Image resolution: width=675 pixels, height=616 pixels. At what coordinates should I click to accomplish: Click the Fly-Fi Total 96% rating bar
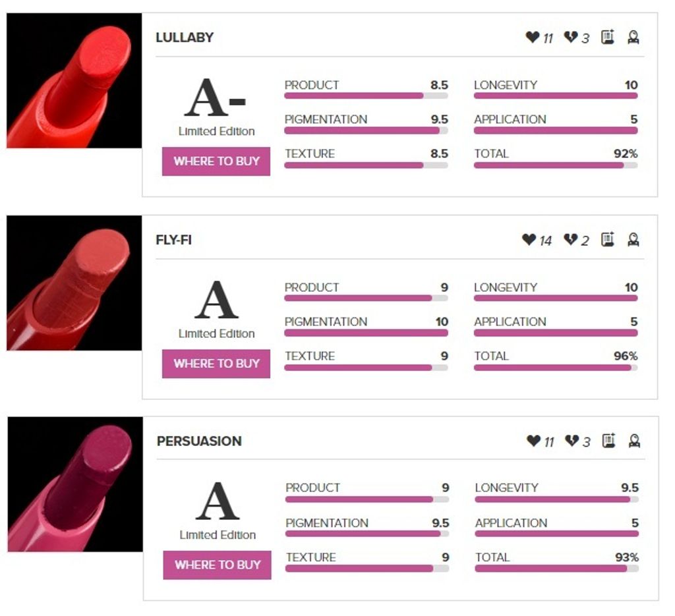point(556,368)
